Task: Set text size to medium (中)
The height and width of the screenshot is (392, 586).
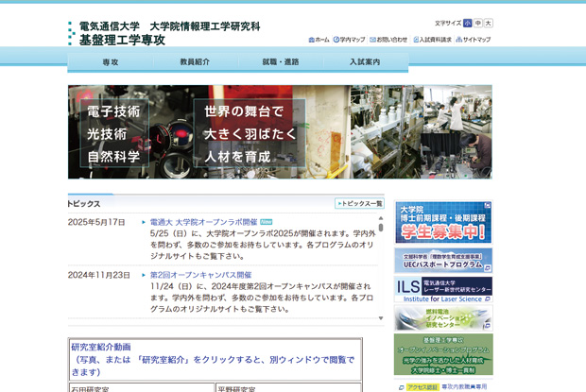Action: [x=477, y=23]
